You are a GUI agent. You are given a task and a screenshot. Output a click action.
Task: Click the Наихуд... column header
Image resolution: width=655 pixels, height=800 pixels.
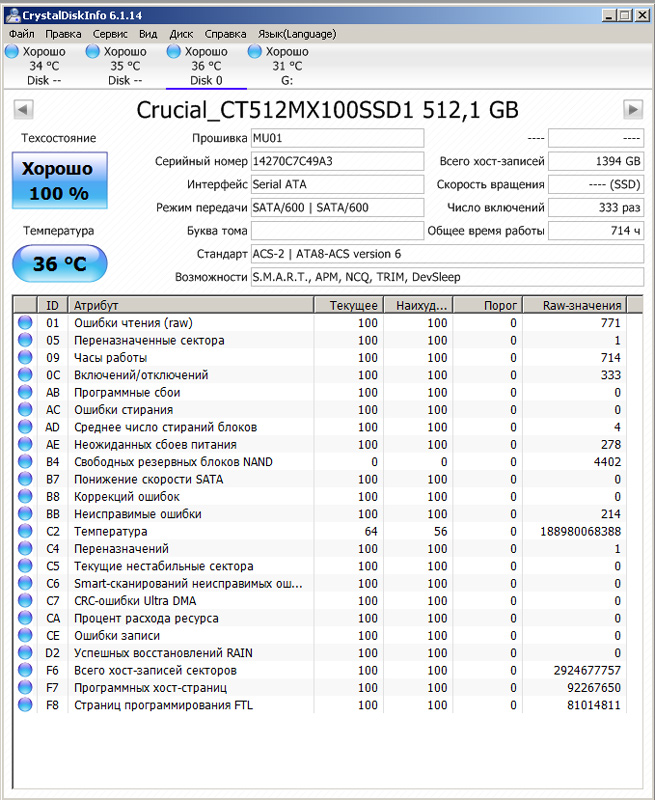418,305
